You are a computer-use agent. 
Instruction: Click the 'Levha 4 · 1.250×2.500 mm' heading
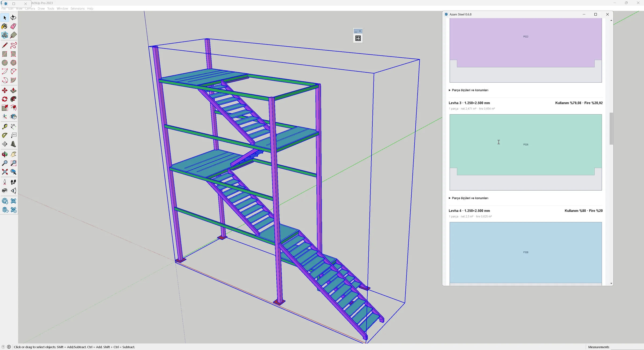tap(469, 211)
